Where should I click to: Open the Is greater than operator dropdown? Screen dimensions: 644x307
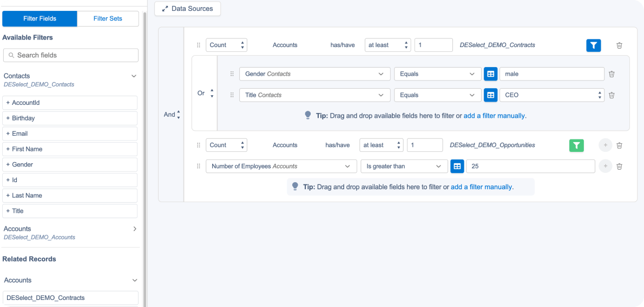click(404, 166)
